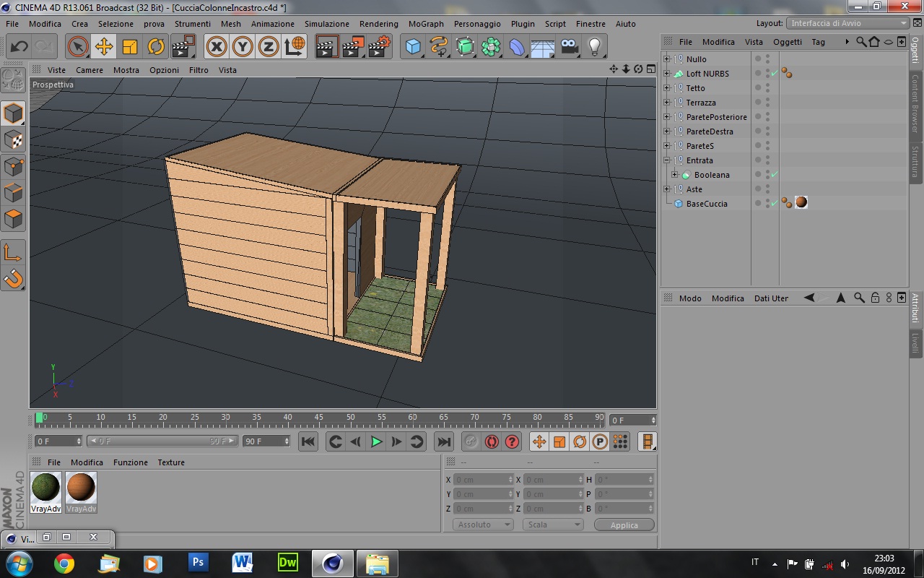Open the Assoluto coordinate dropdown

(482, 525)
